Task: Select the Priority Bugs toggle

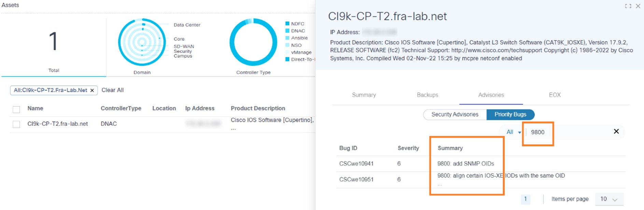Action: [510, 115]
